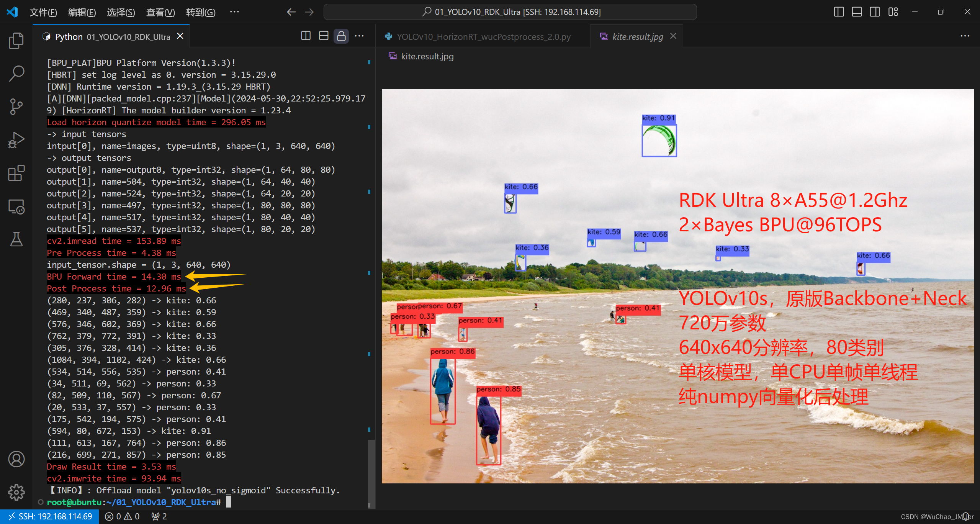Viewport: 980px width, 524px height.
Task: Open the Source Control view
Action: click(16, 106)
